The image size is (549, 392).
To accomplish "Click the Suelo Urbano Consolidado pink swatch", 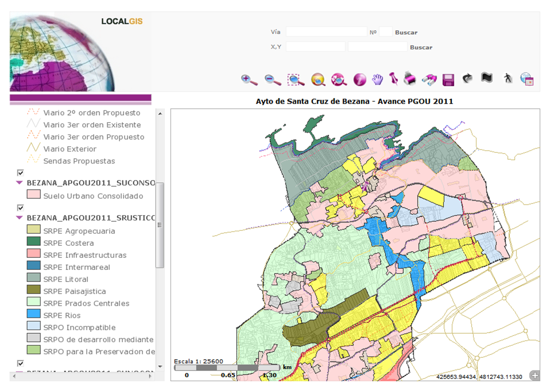I will tap(34, 194).
